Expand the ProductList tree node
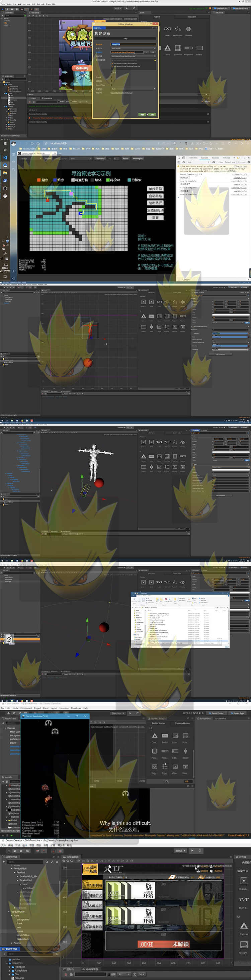The height and width of the screenshot is (980, 251). (17, 880)
